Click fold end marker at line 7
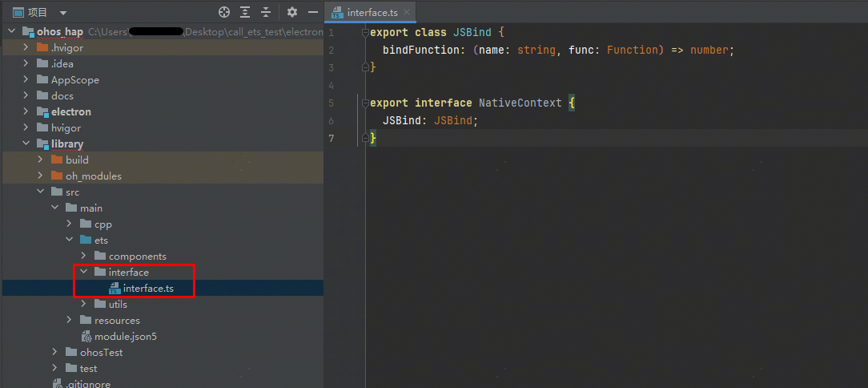 (x=365, y=137)
